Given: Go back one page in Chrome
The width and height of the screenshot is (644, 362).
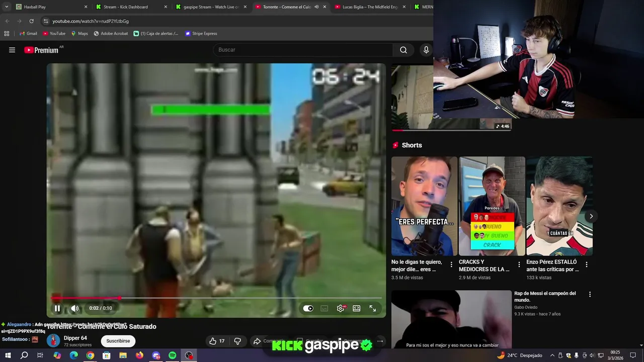Looking at the screenshot, I should point(7,21).
